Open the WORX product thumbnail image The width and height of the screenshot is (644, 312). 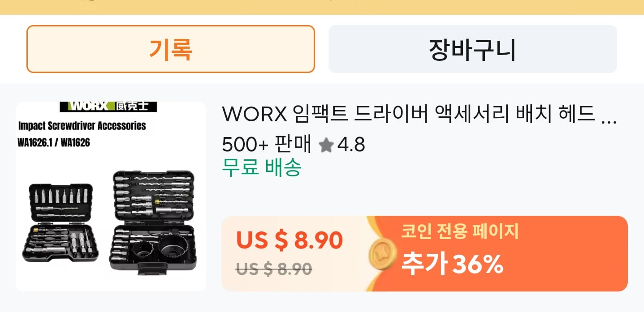111,197
